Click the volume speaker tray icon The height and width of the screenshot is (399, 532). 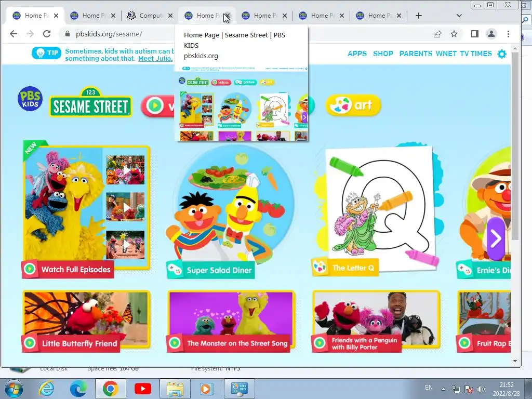[481, 389]
